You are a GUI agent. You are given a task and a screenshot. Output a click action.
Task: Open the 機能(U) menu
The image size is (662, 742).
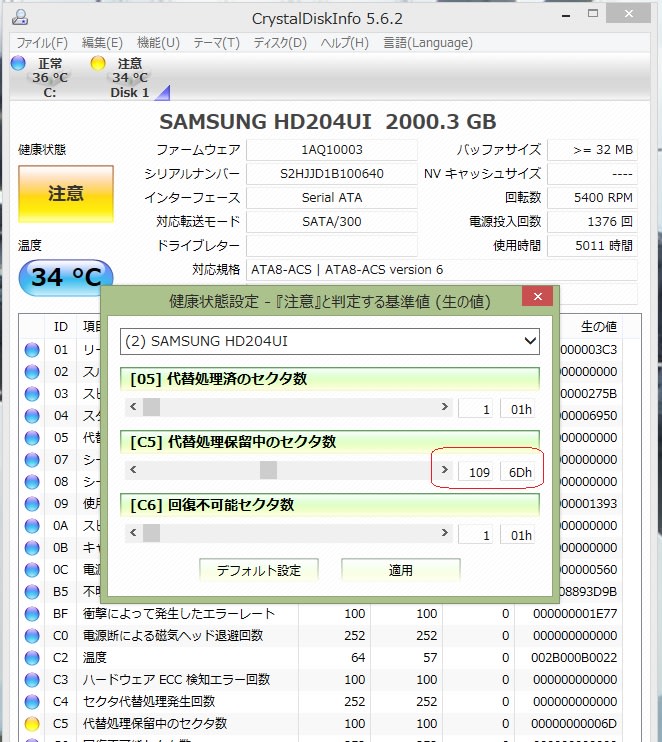[158, 43]
